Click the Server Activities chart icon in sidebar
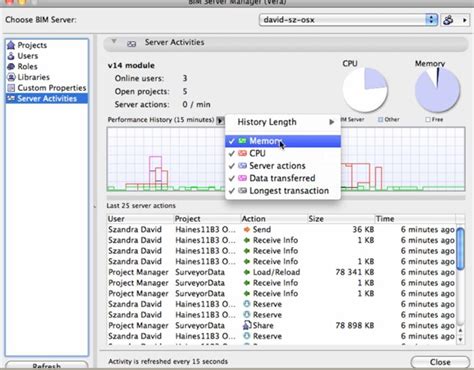The image size is (474, 370). (x=11, y=98)
